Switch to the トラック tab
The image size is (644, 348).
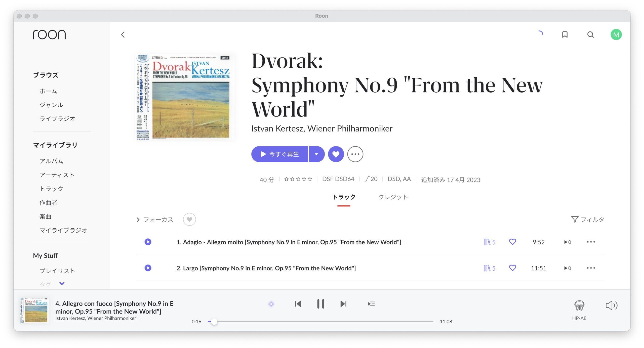344,197
